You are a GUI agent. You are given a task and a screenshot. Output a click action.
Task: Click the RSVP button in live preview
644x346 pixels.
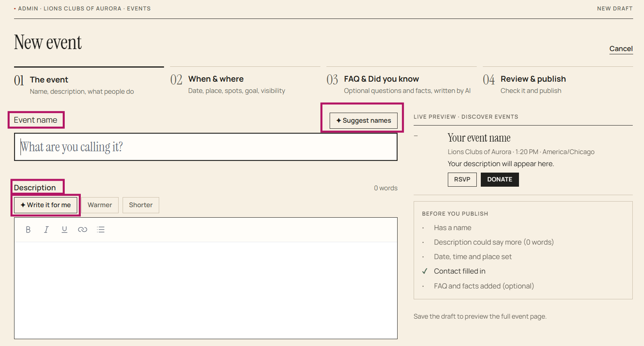(462, 179)
